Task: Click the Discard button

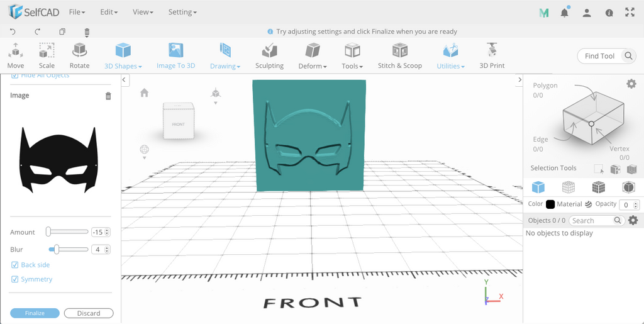Action: pyautogui.click(x=89, y=313)
